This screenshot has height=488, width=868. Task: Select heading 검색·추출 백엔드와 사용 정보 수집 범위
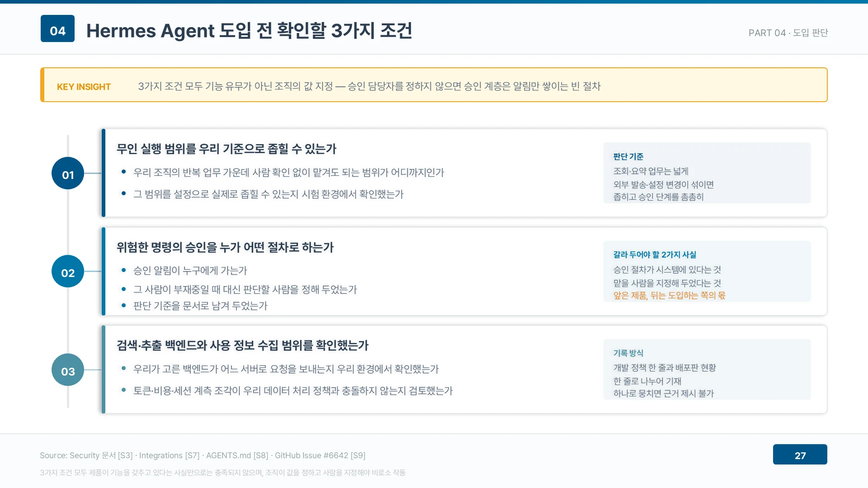(242, 345)
